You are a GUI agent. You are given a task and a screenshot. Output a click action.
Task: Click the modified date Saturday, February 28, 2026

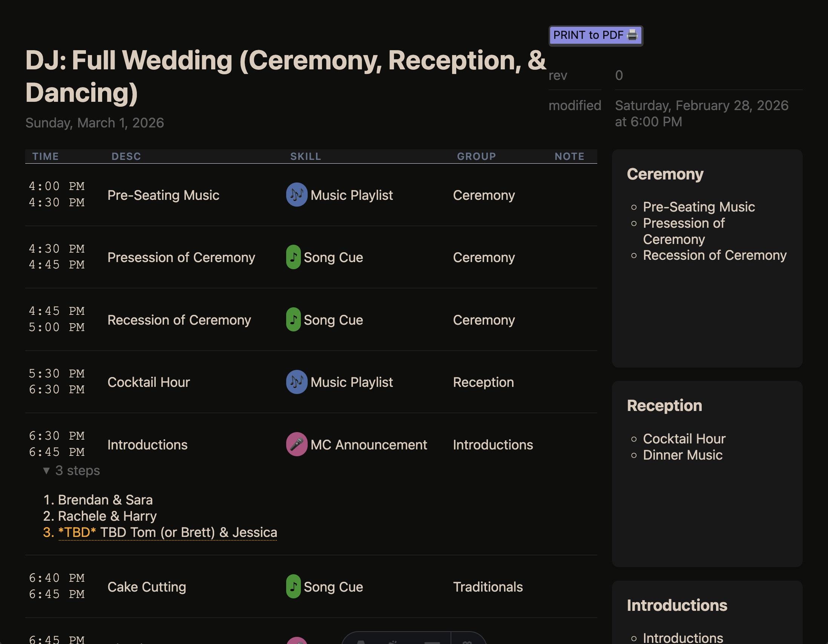(x=702, y=113)
